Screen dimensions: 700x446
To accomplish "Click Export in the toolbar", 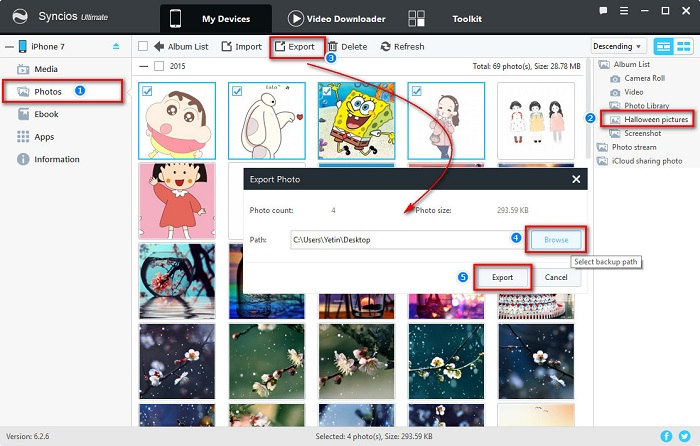I will click(295, 46).
